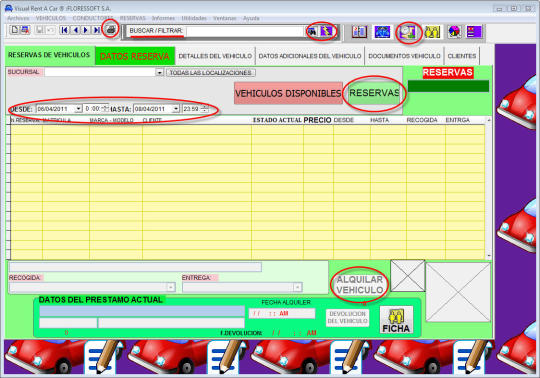Click the blue field under DATOS DEL PRESTAMO ACTUAL

(142, 311)
